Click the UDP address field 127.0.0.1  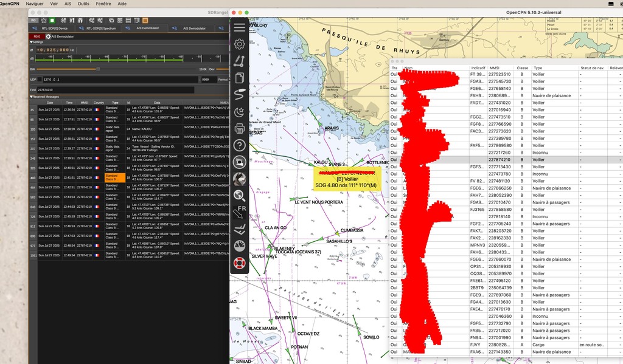click(x=119, y=80)
